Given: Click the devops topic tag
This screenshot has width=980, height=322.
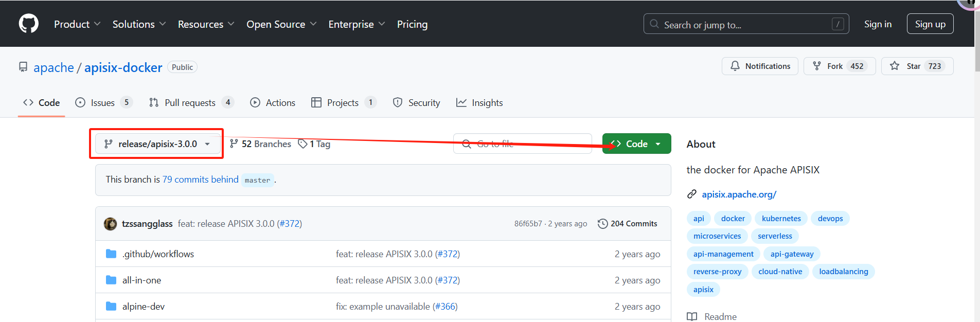Looking at the screenshot, I should (830, 219).
